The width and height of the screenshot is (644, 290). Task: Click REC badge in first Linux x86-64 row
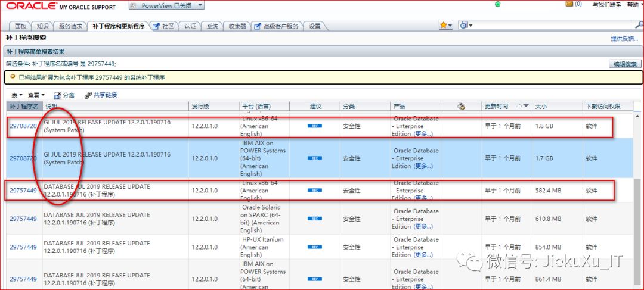[314, 126]
